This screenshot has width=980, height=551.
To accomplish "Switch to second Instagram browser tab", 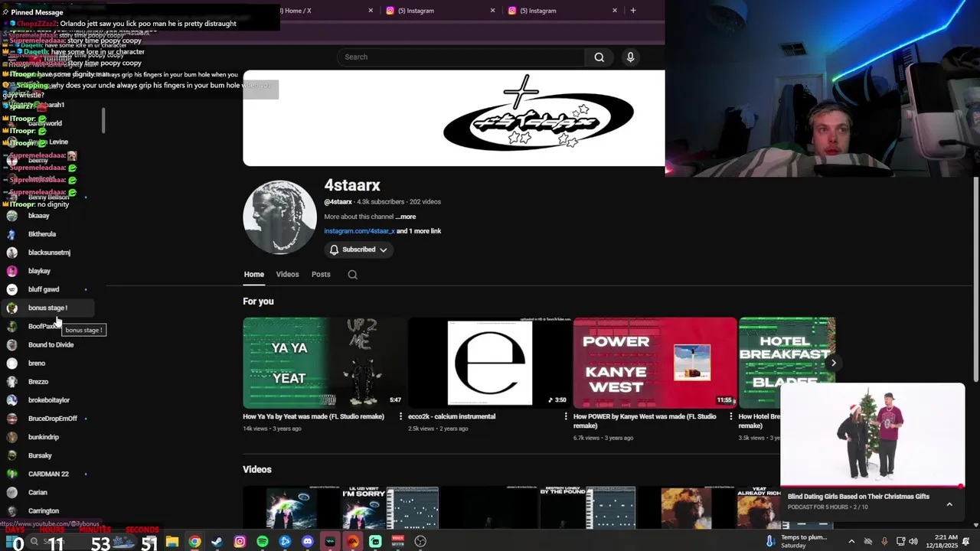I will [563, 11].
